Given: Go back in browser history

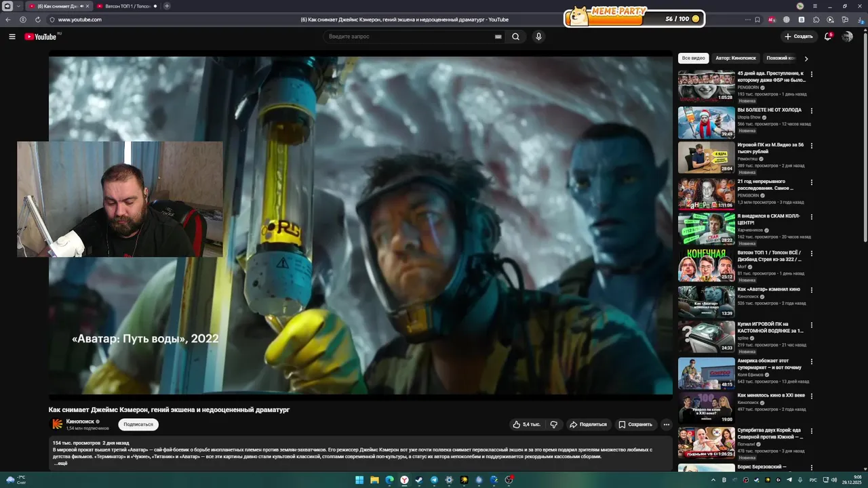Looking at the screenshot, I should click(x=8, y=20).
